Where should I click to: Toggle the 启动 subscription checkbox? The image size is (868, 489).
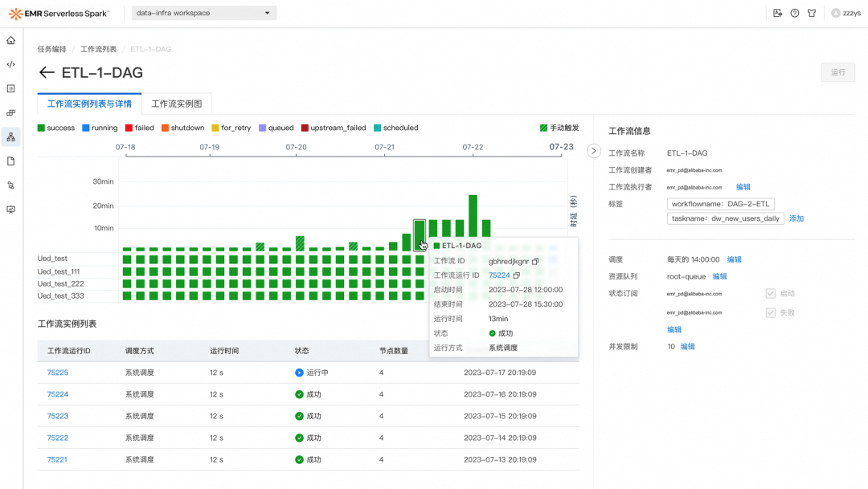pyautogui.click(x=771, y=294)
